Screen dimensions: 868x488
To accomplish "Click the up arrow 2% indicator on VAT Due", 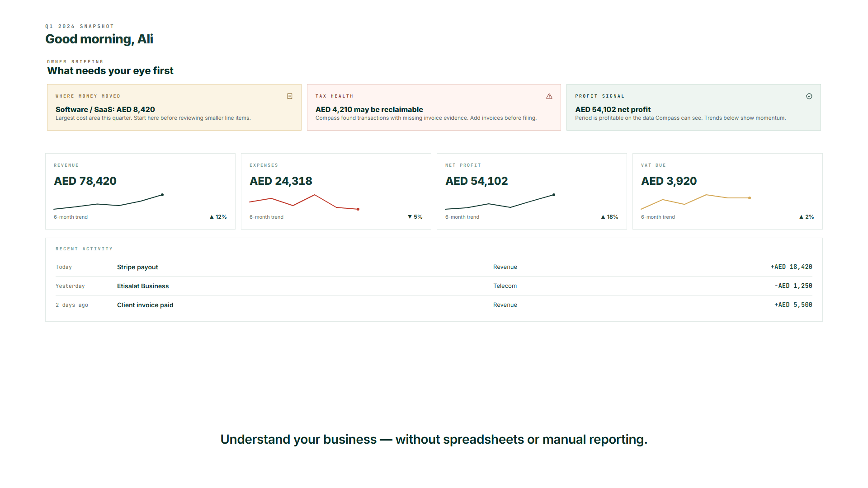I will 807,217.
